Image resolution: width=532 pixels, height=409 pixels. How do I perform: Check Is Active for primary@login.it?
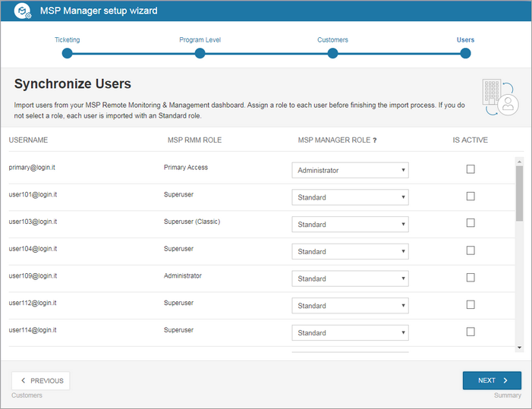coord(471,169)
